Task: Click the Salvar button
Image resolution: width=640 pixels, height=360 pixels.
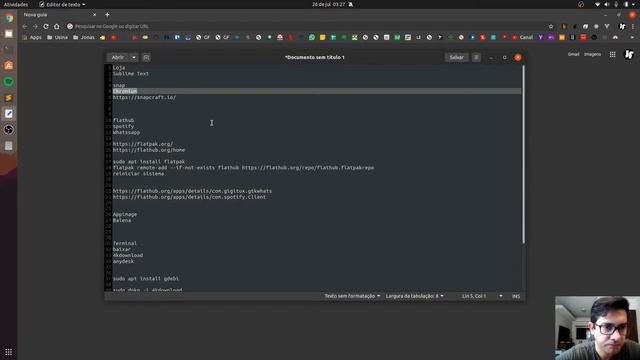Action: pyautogui.click(x=456, y=58)
